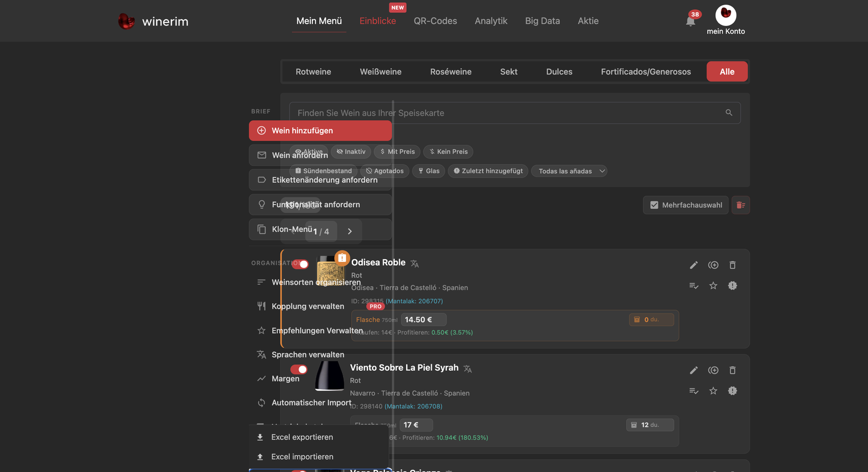This screenshot has width=868, height=472.
Task: Toggle the Glas filter chip
Action: (429, 171)
